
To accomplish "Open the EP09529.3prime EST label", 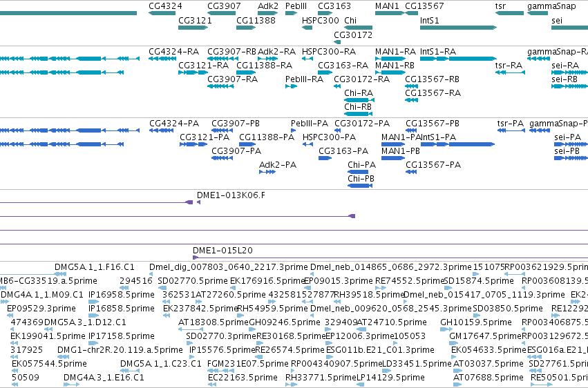I will pos(41,309).
